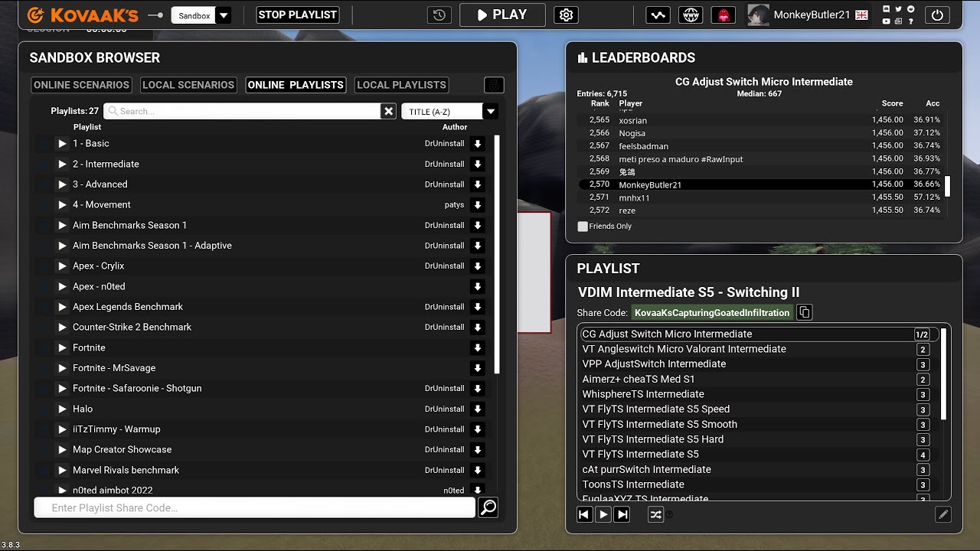Download the Fortnite - MrSavage playlist
The image size is (980, 551).
point(477,368)
